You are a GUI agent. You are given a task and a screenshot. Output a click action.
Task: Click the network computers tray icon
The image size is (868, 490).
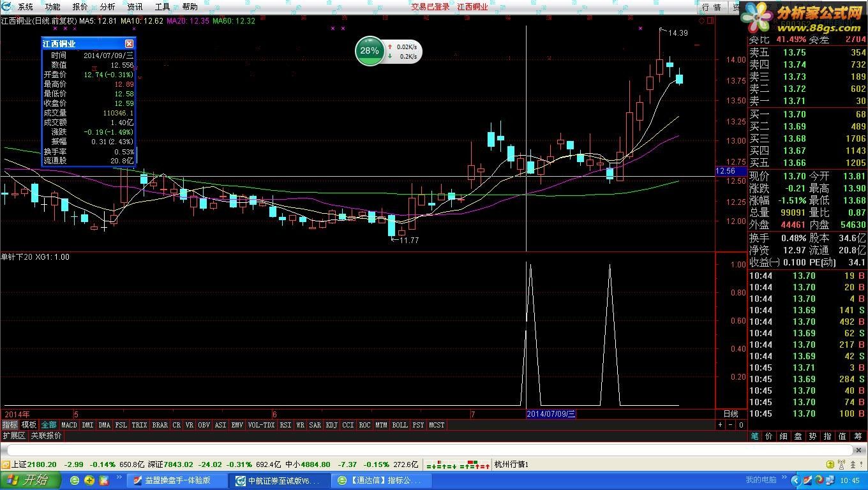point(830,480)
